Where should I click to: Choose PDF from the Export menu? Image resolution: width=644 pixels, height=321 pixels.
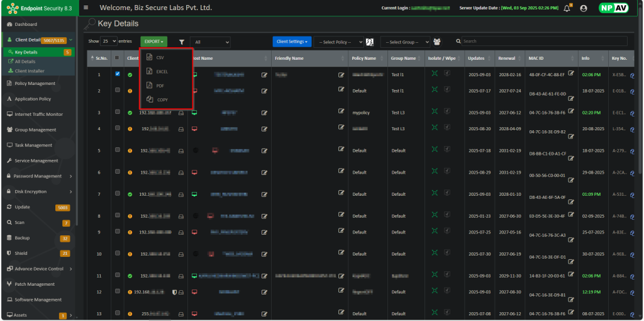[x=160, y=86]
